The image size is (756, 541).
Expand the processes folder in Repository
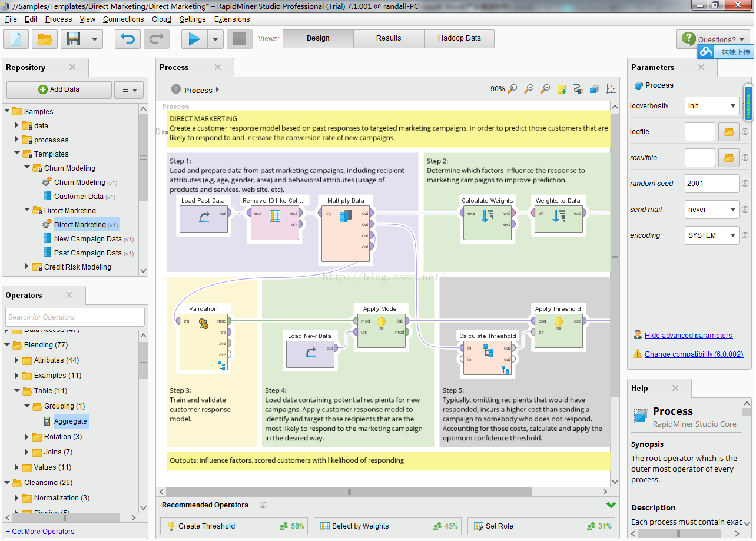tap(17, 140)
